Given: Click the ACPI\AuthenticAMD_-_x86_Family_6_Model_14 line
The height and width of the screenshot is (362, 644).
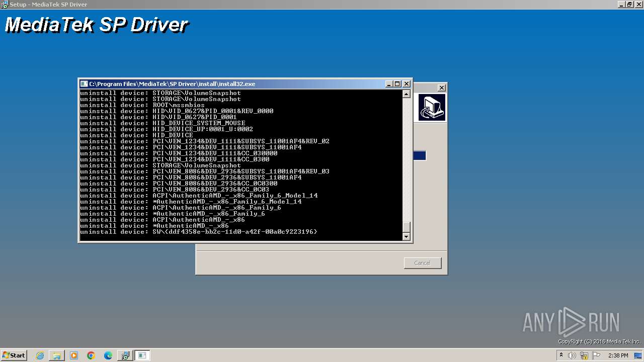Looking at the screenshot, I should coord(199,196).
